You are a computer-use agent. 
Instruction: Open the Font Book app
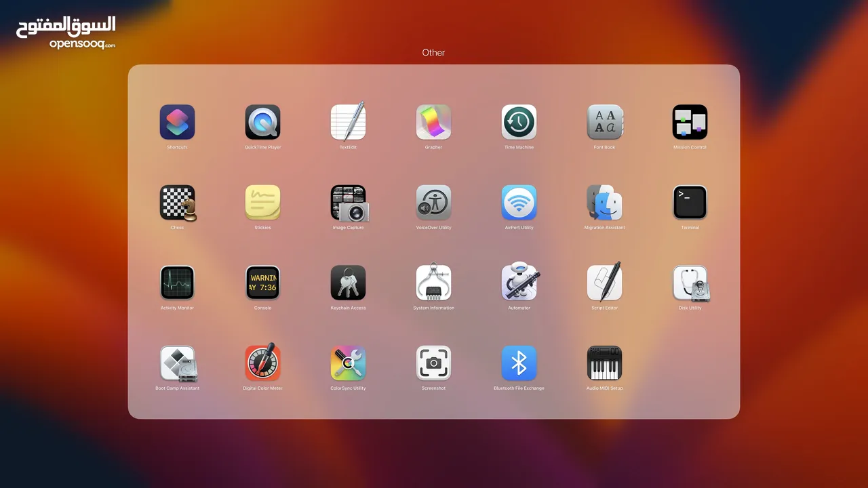click(604, 122)
